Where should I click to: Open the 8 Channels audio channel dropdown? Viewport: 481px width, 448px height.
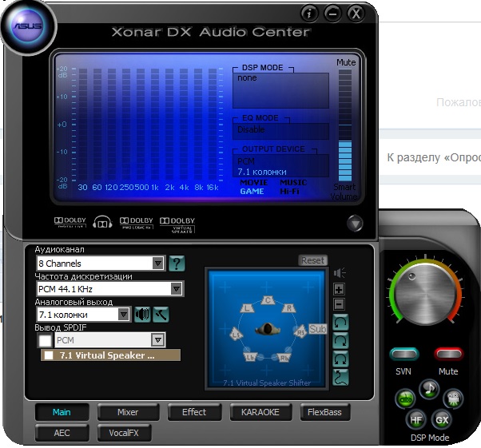click(x=101, y=263)
